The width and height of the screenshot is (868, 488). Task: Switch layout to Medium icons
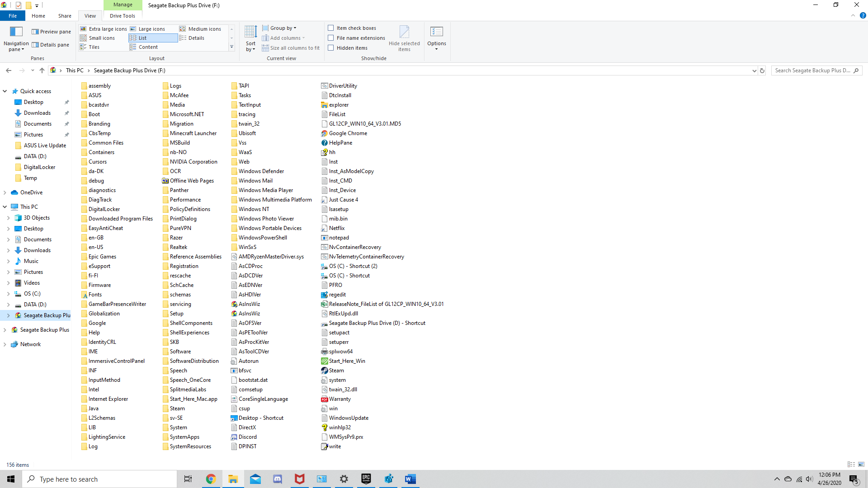[x=200, y=29]
